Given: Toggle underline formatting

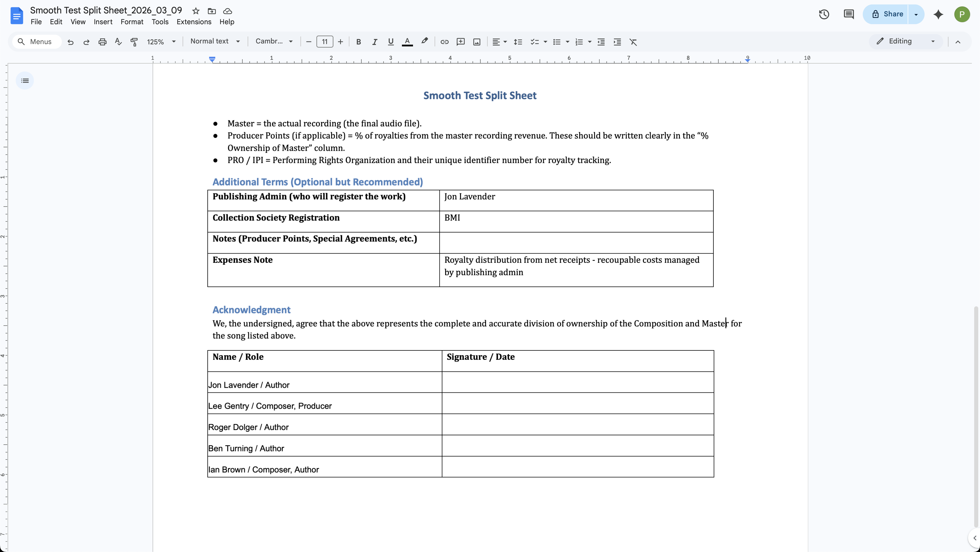Looking at the screenshot, I should pos(390,42).
